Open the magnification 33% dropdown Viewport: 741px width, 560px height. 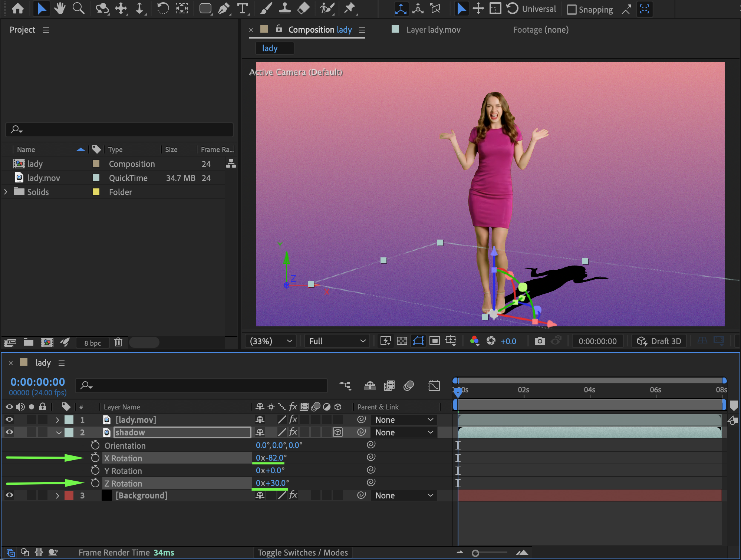click(x=271, y=341)
